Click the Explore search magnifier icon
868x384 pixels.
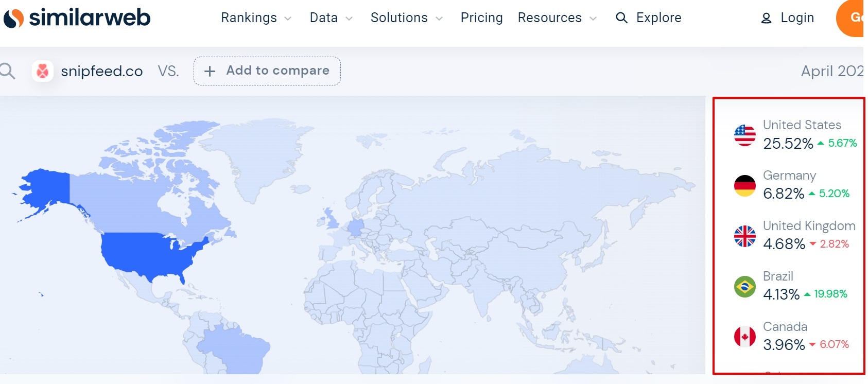(x=621, y=18)
